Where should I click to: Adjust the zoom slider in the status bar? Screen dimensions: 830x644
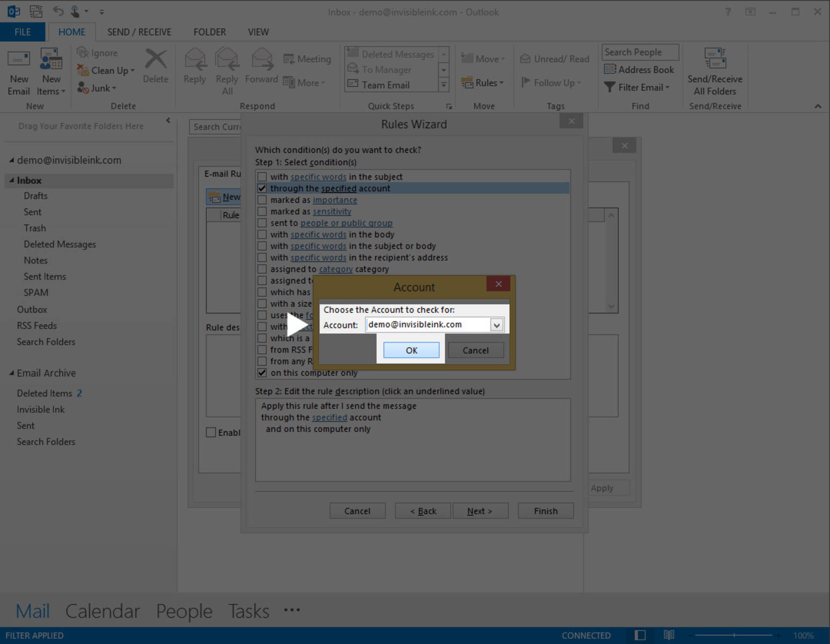pos(734,635)
